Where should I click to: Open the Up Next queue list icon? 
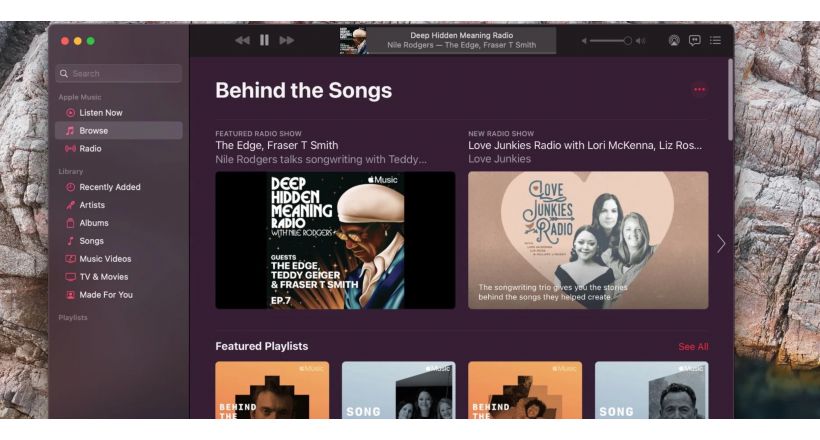pyautogui.click(x=715, y=40)
